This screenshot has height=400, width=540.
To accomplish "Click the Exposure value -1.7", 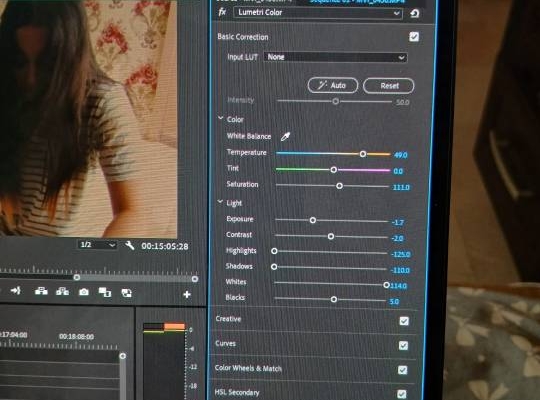I will [x=397, y=223].
